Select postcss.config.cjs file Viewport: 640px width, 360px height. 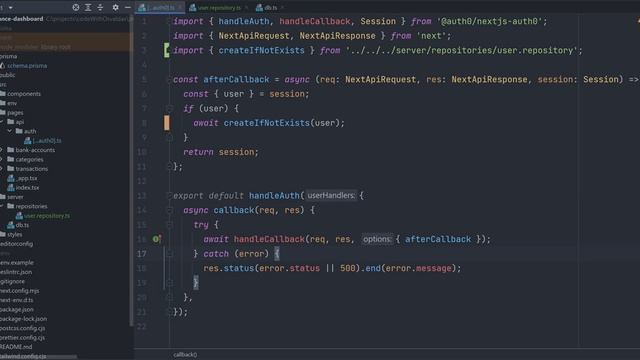click(x=22, y=328)
